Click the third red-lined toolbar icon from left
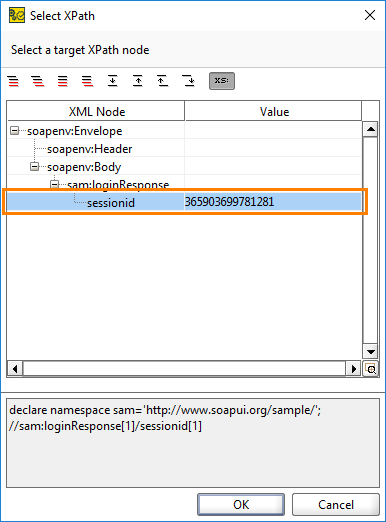Viewport: 386px width, 522px height. tap(63, 81)
